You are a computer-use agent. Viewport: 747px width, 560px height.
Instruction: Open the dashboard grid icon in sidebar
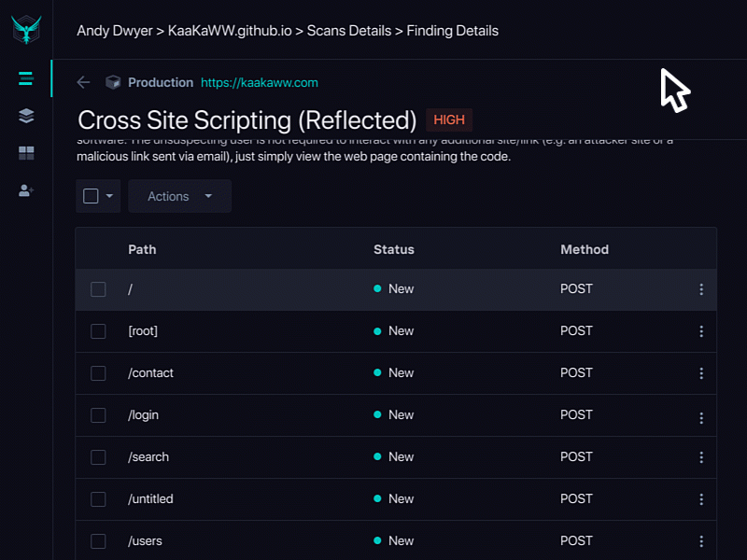pos(25,154)
